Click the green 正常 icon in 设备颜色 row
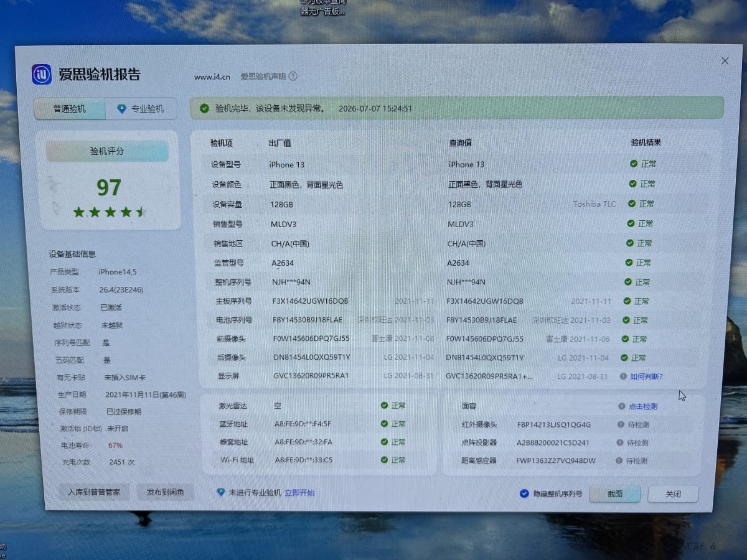Image resolution: width=747 pixels, height=560 pixels. point(632,184)
